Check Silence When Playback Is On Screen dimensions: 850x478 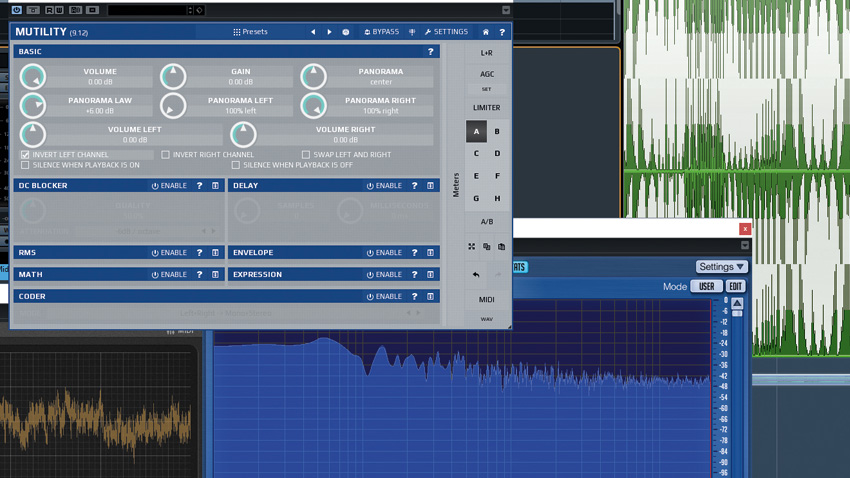(25, 165)
